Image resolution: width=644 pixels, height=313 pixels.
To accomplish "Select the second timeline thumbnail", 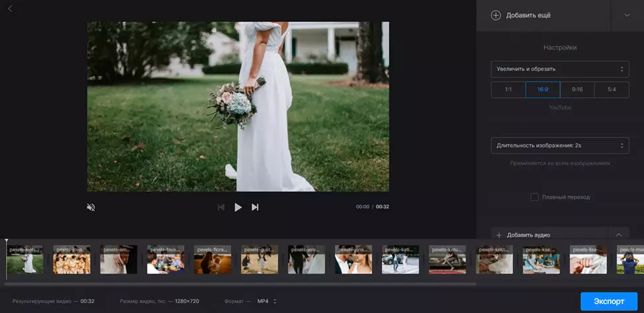I will pos(72,260).
